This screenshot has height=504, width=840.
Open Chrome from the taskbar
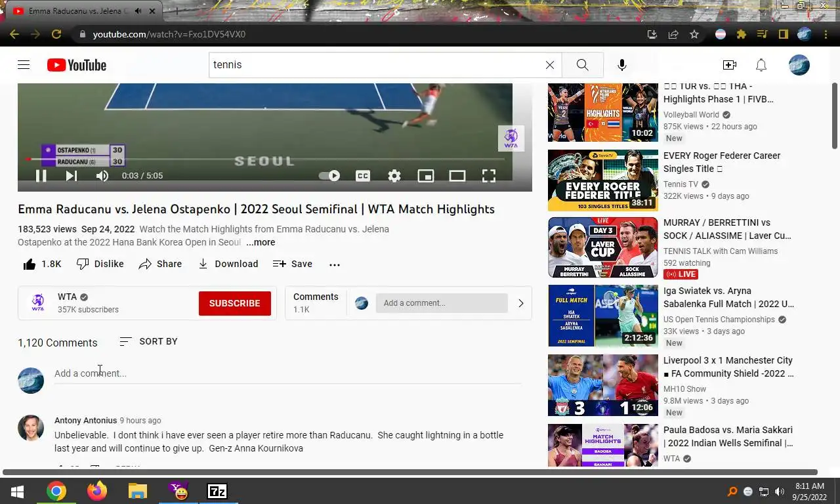point(56,491)
